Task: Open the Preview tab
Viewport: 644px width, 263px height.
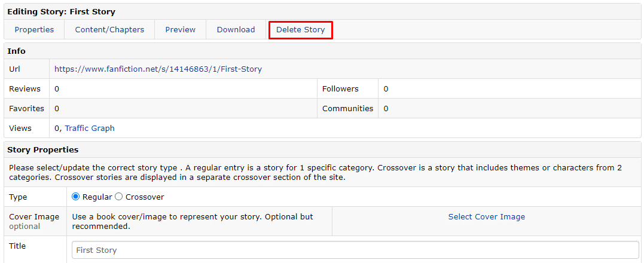Action: click(x=181, y=29)
